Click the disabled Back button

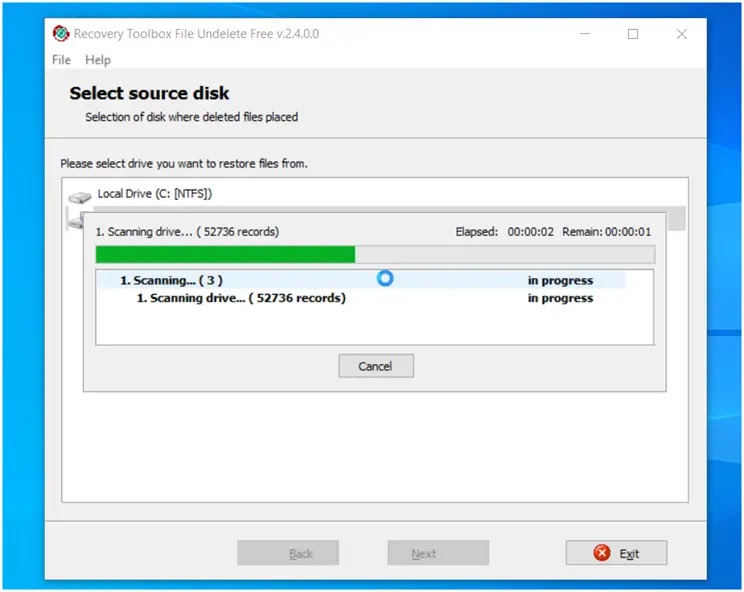click(288, 553)
